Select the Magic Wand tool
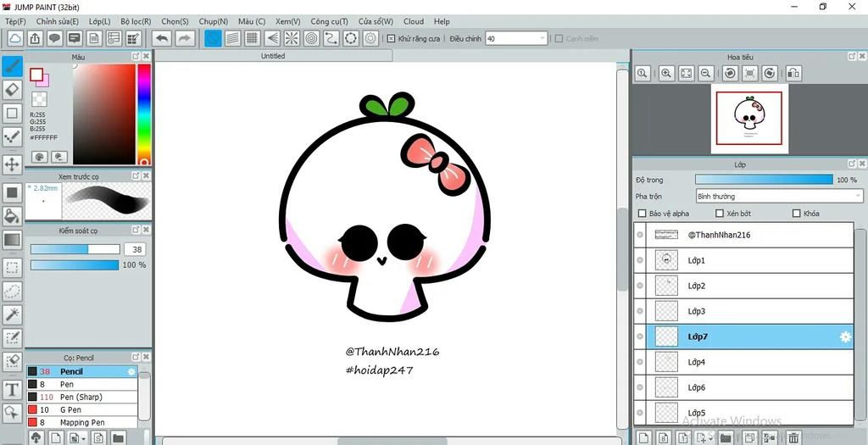 click(12, 314)
